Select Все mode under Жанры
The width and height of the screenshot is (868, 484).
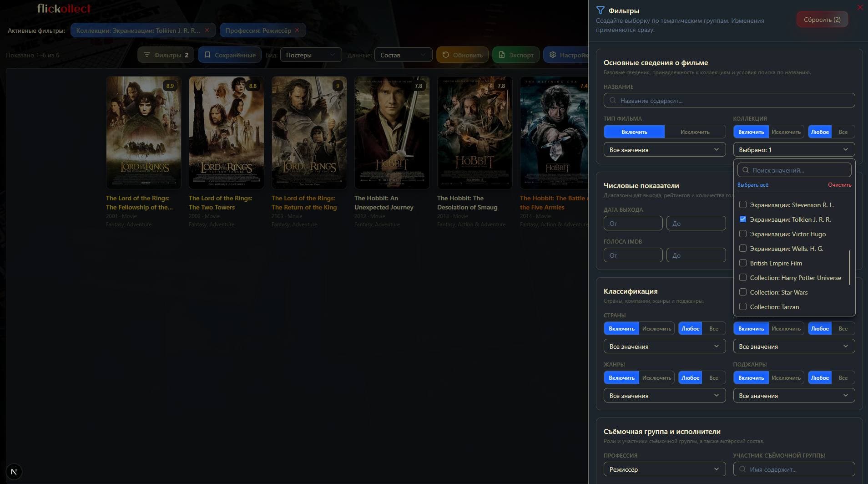coord(714,378)
